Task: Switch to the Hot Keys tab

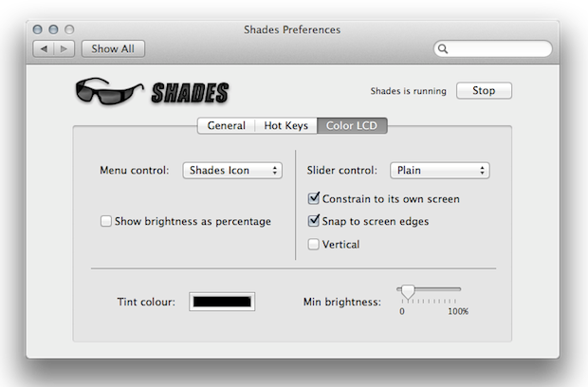Action: coord(286,125)
